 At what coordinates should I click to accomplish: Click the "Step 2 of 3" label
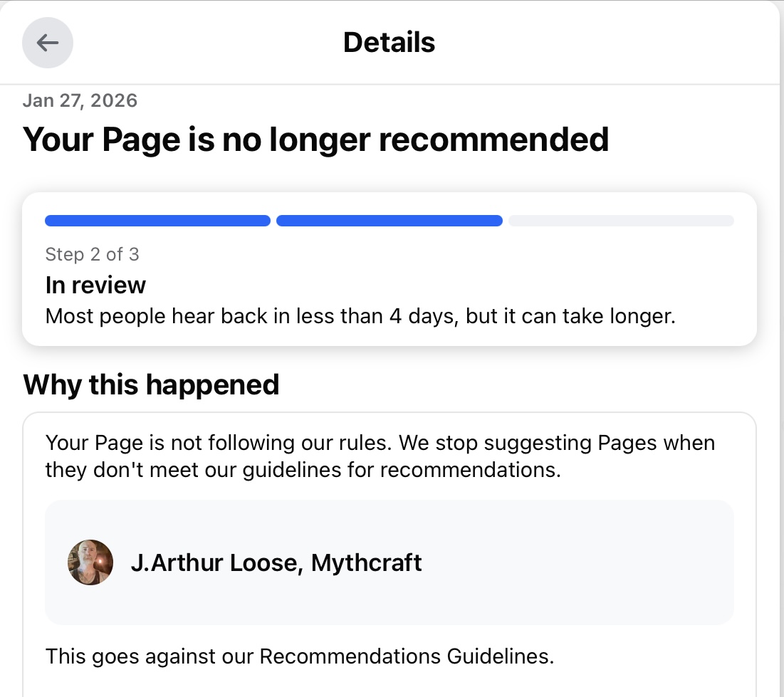pos(92,254)
